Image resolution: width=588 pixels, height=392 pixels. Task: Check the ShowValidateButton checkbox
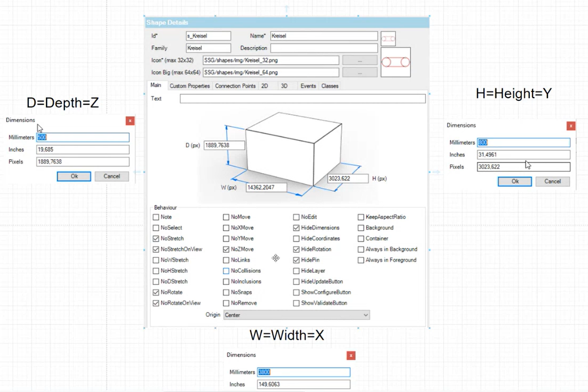296,303
